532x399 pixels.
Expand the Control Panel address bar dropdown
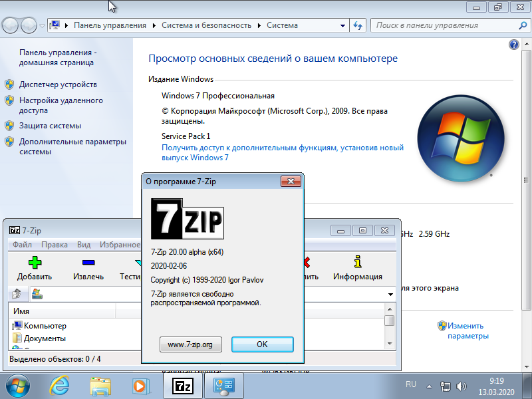coord(342,25)
